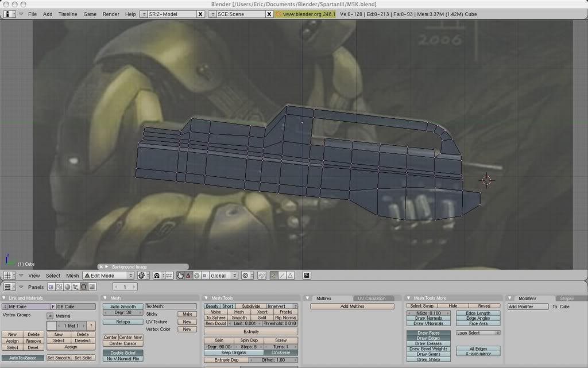Image resolution: width=588 pixels, height=368 pixels.
Task: Toggle Draw Edges display
Action: point(428,338)
